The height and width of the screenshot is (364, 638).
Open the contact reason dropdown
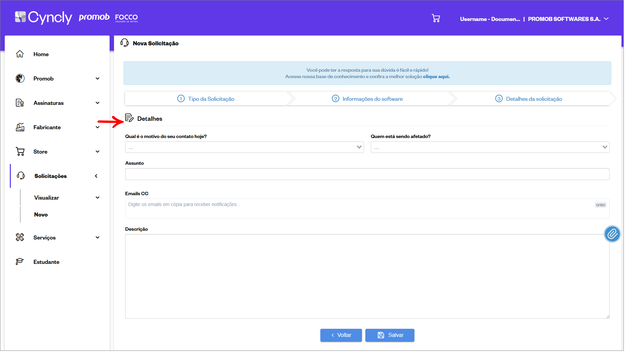coord(244,147)
